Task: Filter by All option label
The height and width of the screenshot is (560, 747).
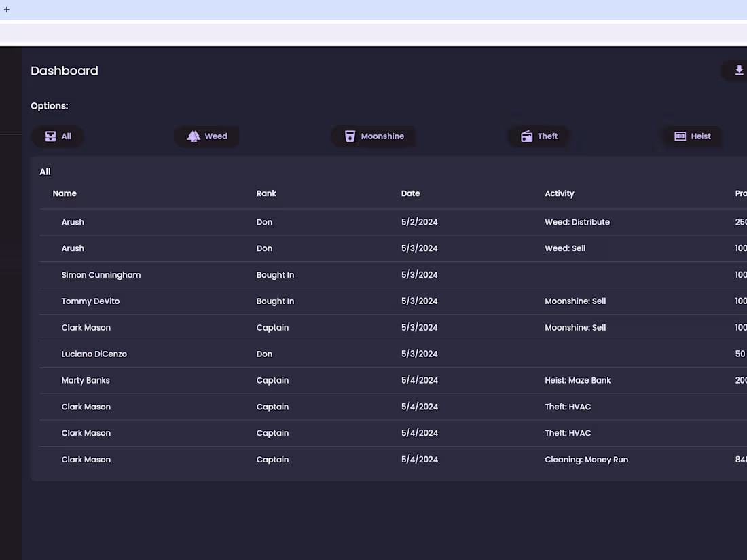Action: point(67,136)
